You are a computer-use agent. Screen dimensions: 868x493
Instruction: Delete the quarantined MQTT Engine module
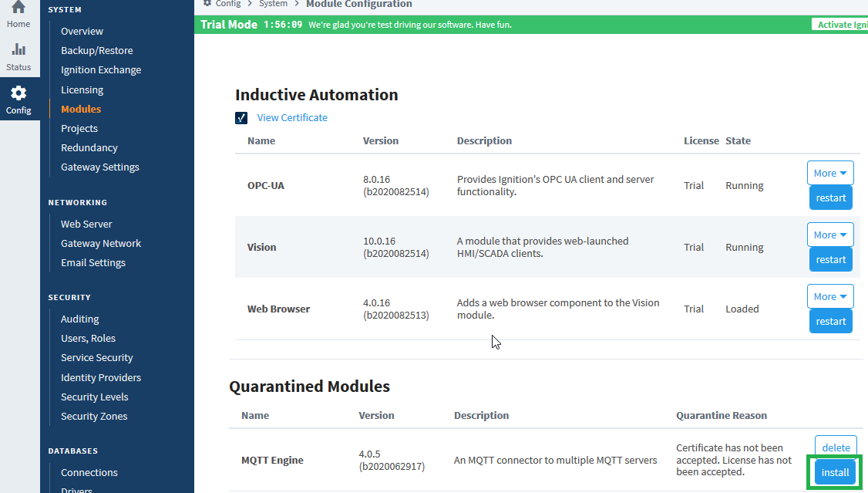pos(836,447)
